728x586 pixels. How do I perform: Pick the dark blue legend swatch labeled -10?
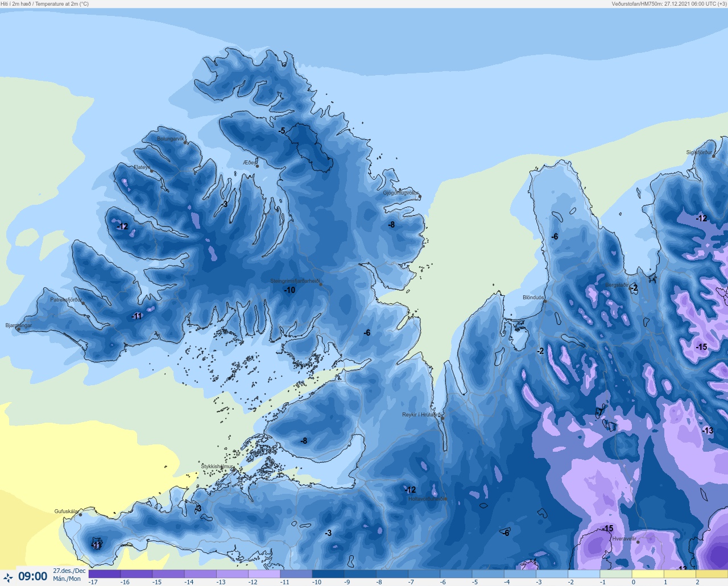click(x=328, y=574)
